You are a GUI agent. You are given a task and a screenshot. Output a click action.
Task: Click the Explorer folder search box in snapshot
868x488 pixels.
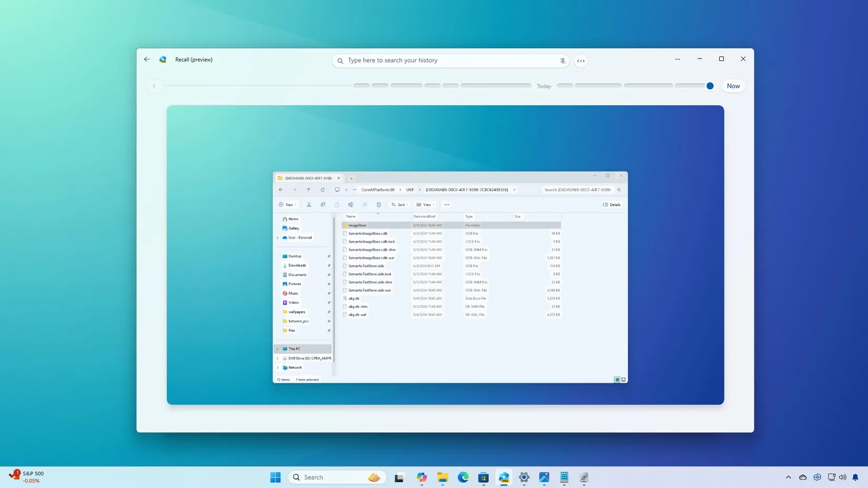[x=582, y=190]
